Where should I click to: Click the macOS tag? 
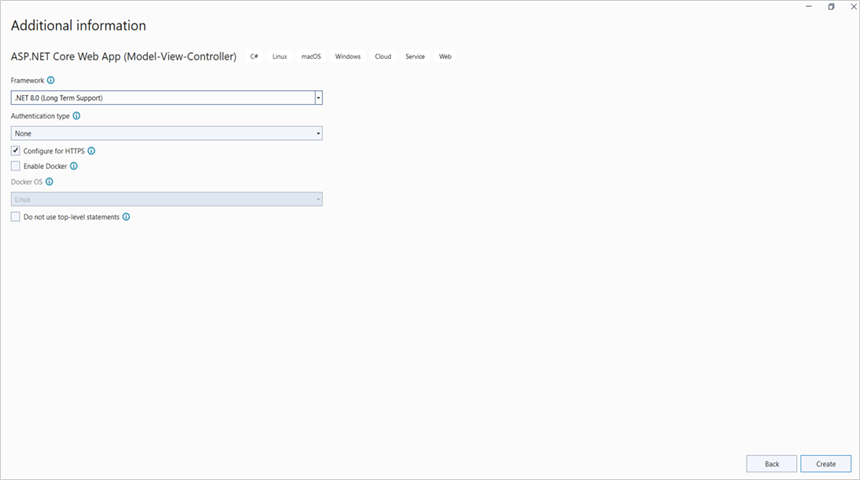(x=311, y=57)
